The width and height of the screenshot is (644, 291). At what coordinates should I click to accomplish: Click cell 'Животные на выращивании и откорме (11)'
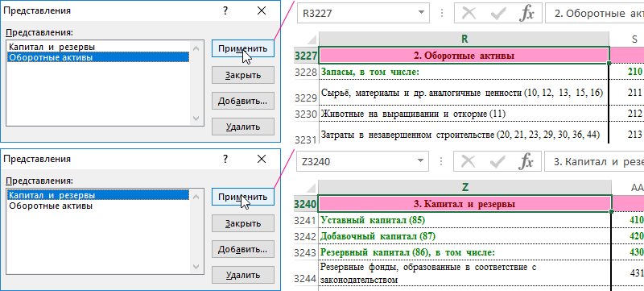pos(464,114)
